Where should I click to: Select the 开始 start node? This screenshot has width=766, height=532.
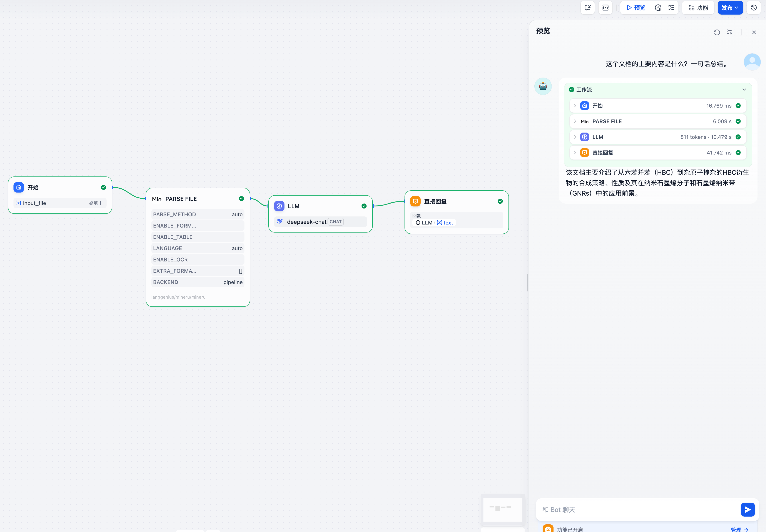[60, 188]
